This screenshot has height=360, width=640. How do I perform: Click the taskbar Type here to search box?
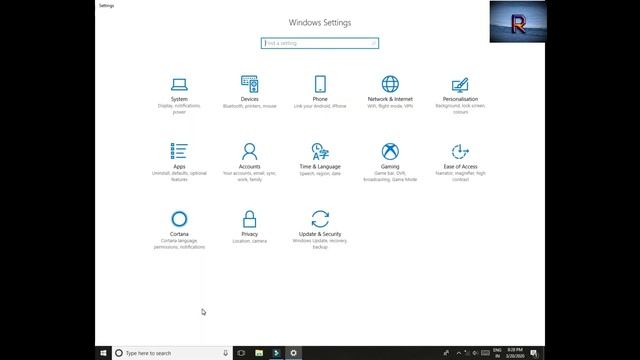point(172,353)
